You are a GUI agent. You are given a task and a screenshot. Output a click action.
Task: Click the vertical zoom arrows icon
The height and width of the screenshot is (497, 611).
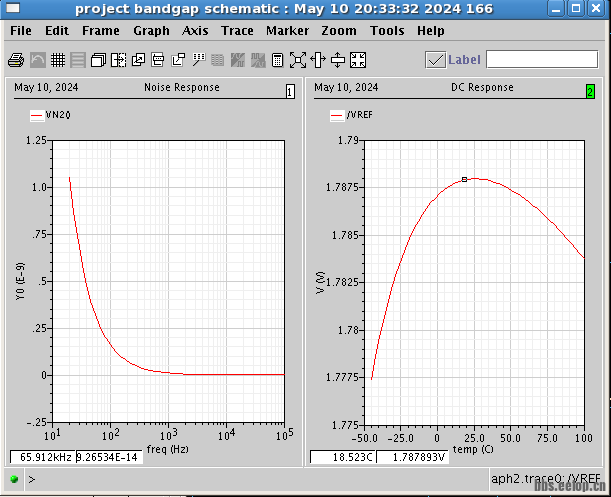pos(338,60)
